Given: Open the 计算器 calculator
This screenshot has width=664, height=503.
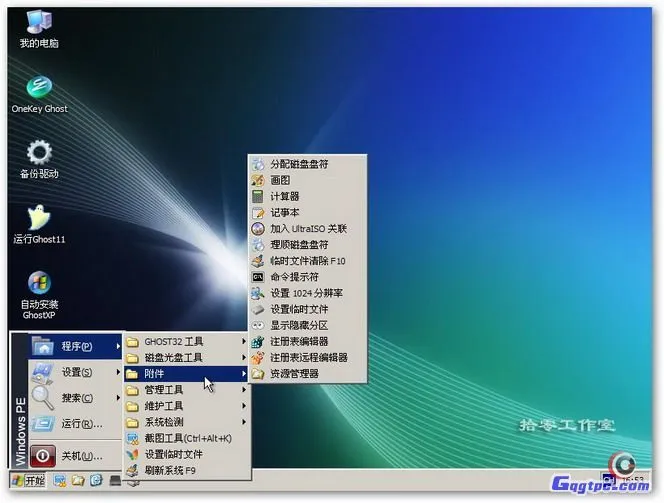Looking at the screenshot, I should tap(307, 196).
